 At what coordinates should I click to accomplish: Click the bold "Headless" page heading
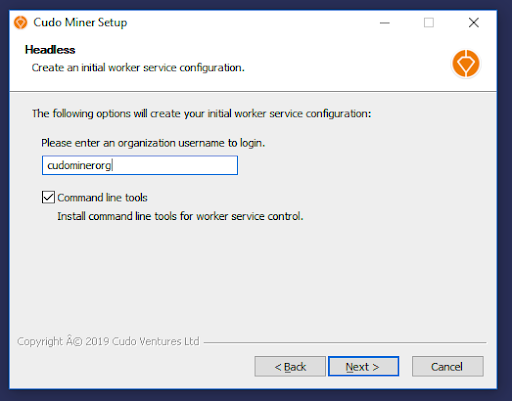tap(50, 50)
